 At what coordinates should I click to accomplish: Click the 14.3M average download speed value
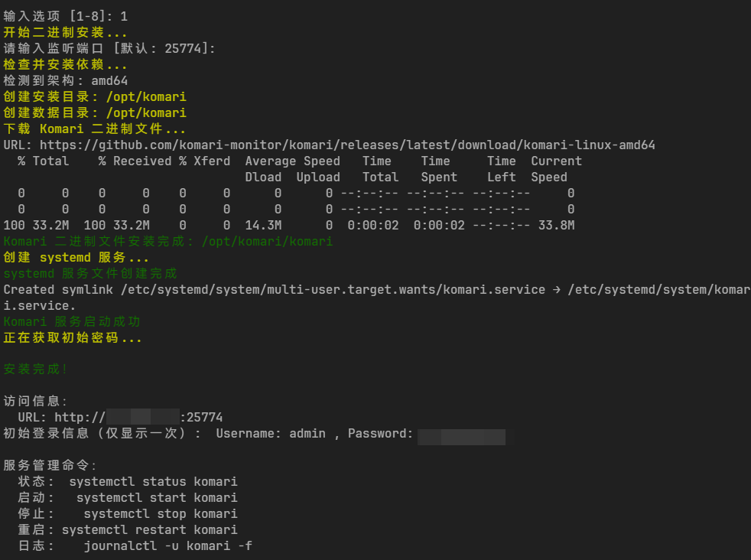click(263, 226)
